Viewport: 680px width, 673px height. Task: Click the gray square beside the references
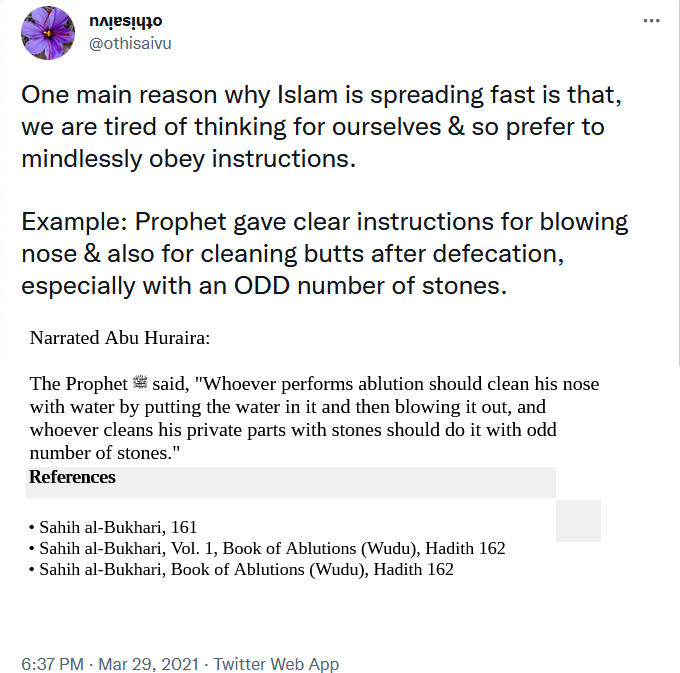[x=578, y=520]
